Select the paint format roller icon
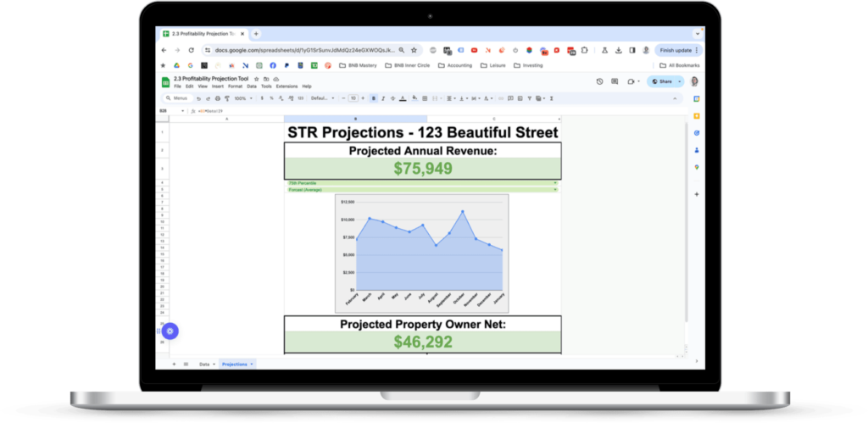Image resolution: width=868 pixels, height=423 pixels. click(227, 98)
